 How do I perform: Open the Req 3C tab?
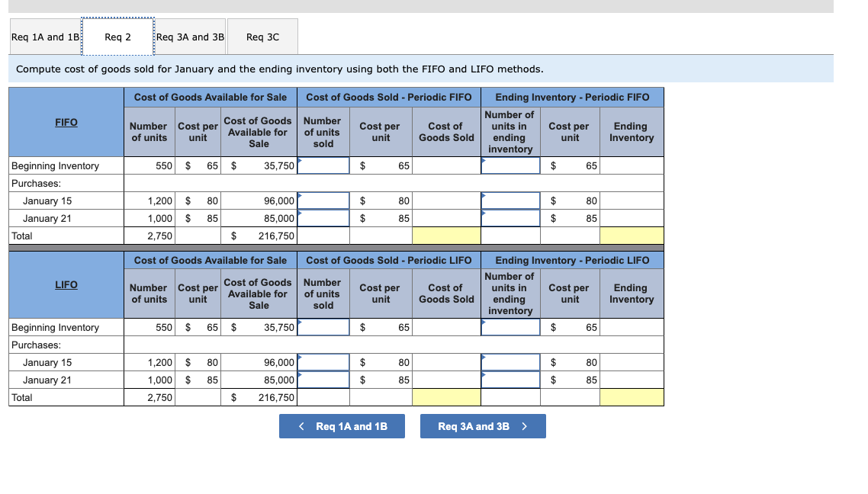262,37
